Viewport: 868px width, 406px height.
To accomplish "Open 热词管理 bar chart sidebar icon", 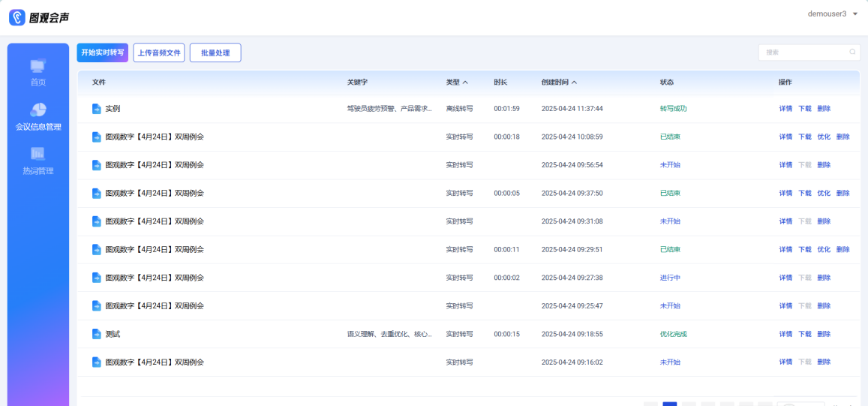I will (38, 154).
